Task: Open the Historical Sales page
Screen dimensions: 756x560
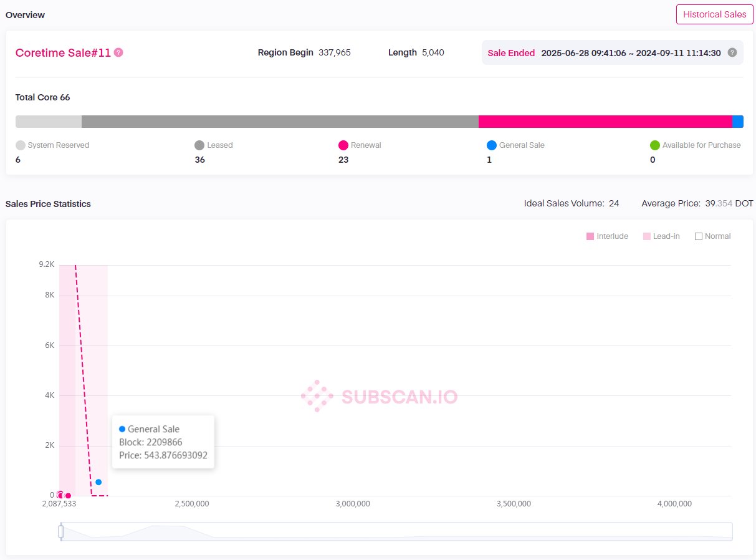Action: click(x=714, y=14)
